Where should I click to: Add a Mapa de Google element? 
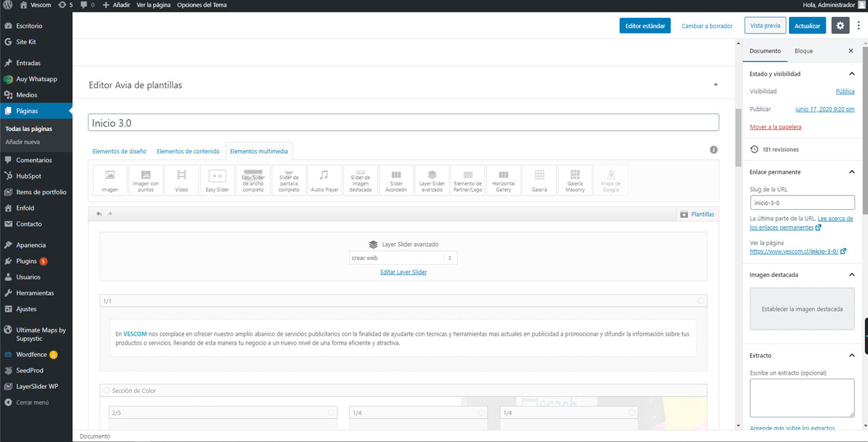[610, 180]
